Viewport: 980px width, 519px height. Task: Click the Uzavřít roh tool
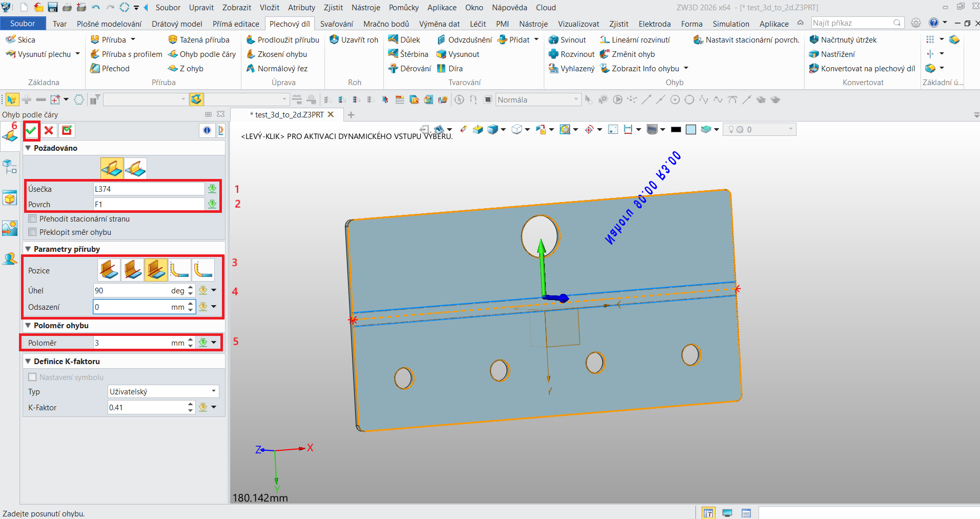click(354, 39)
